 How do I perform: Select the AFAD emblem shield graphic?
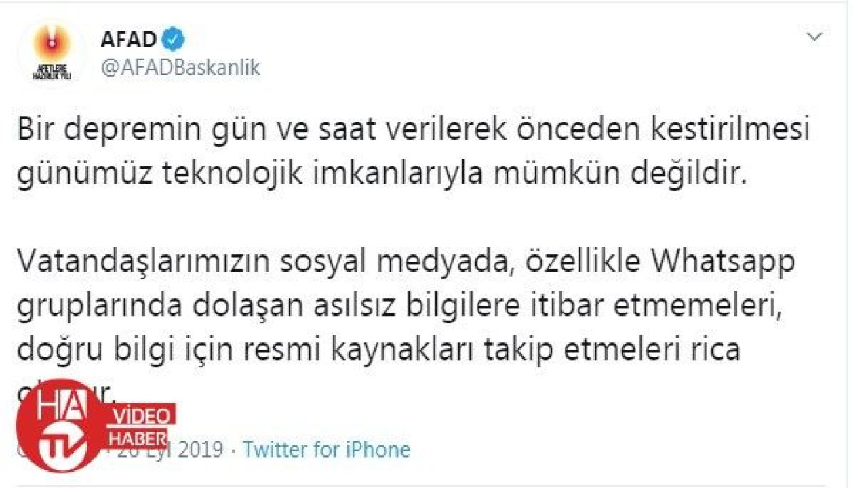coord(53,49)
